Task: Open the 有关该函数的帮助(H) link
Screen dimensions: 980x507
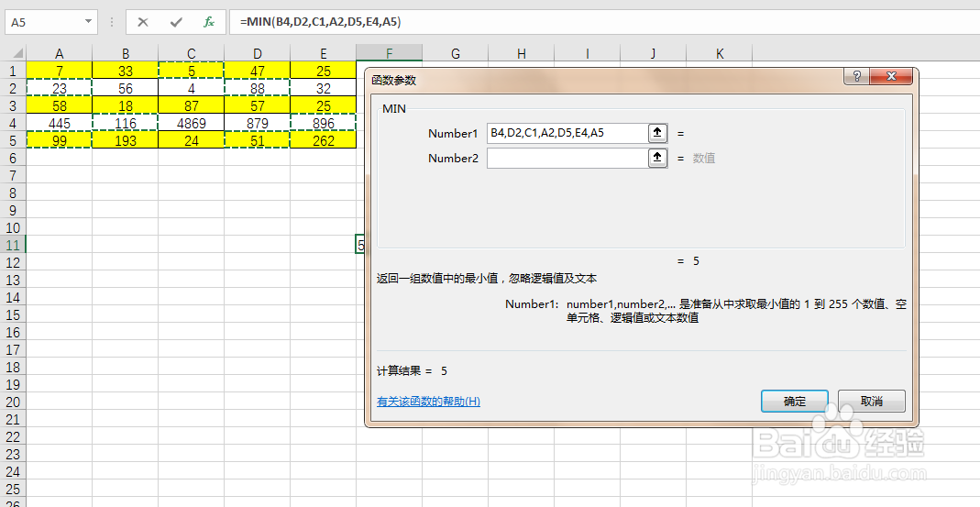Action: (x=428, y=402)
